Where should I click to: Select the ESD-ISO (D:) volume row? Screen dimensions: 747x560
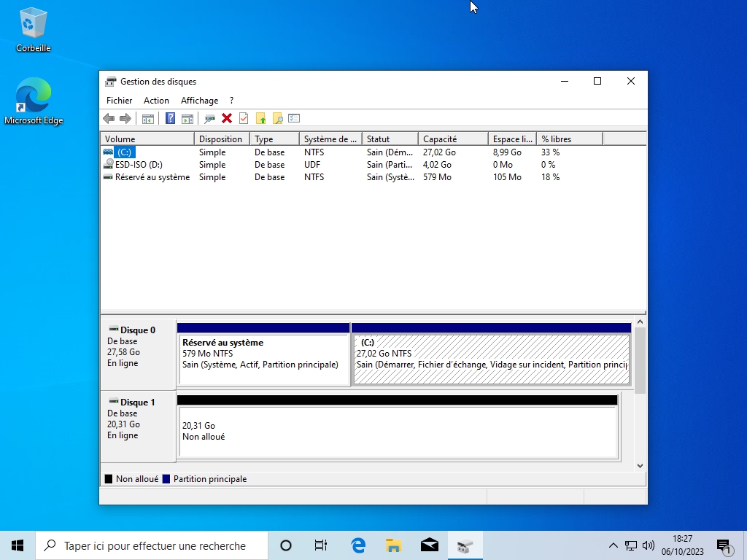pyautogui.click(x=139, y=165)
